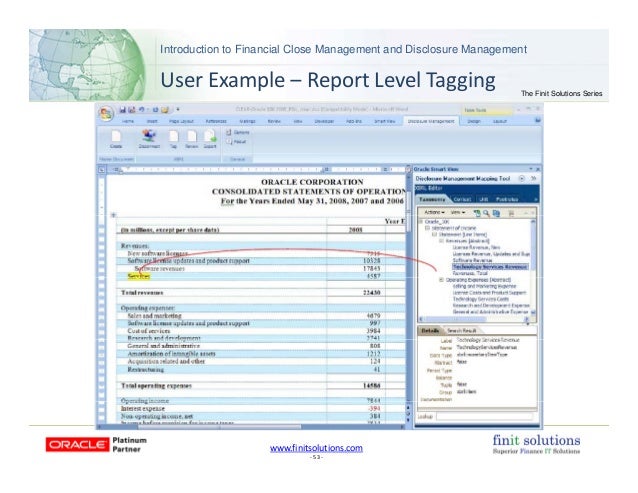638x493 pixels.
Task: Open the Oracle Smart View pane options dropdown
Action: click(x=531, y=169)
